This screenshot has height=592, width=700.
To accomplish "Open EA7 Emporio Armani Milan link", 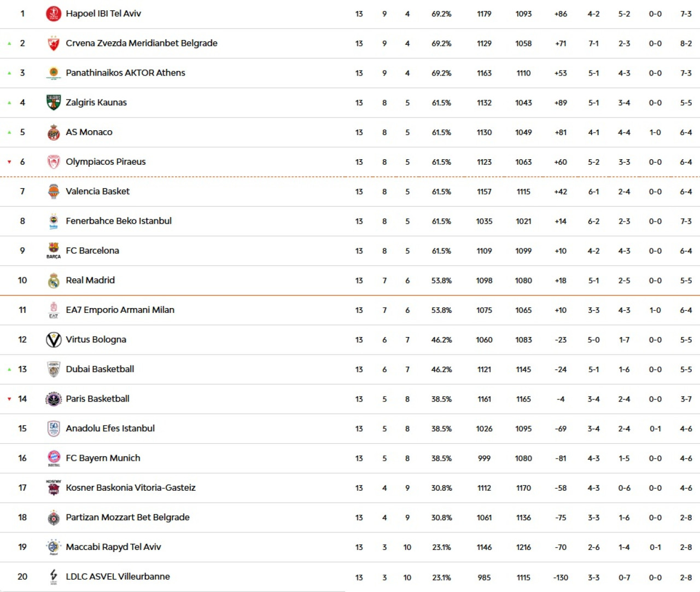I will click(x=120, y=310).
